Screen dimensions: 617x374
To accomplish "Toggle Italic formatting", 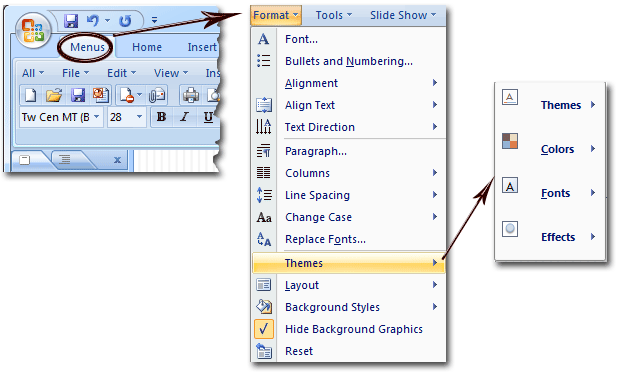I will point(184,117).
